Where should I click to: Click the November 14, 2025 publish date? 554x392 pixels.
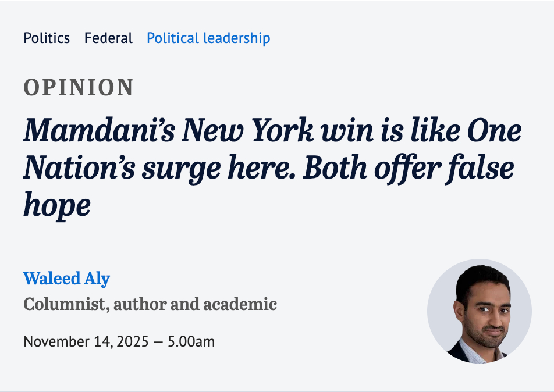(x=86, y=341)
